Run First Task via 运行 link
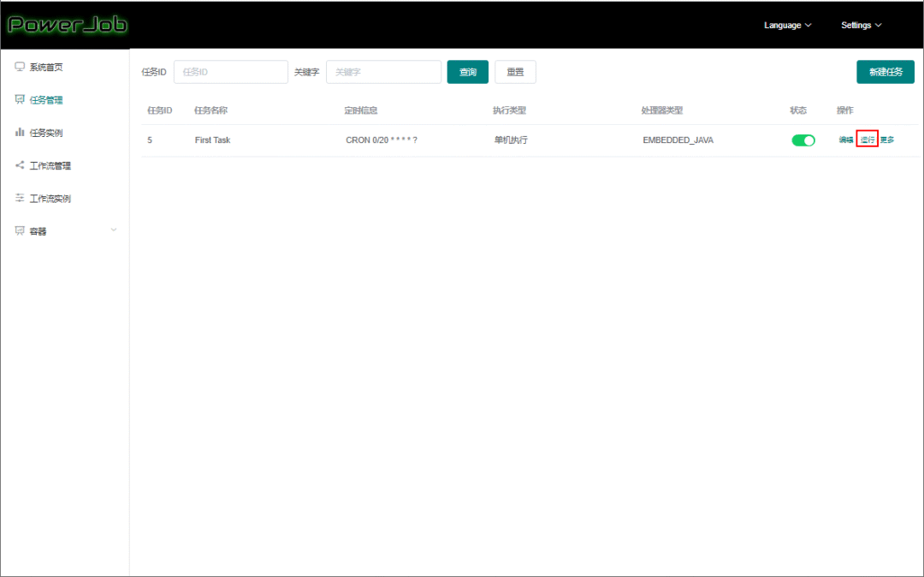The image size is (924, 577). click(868, 140)
